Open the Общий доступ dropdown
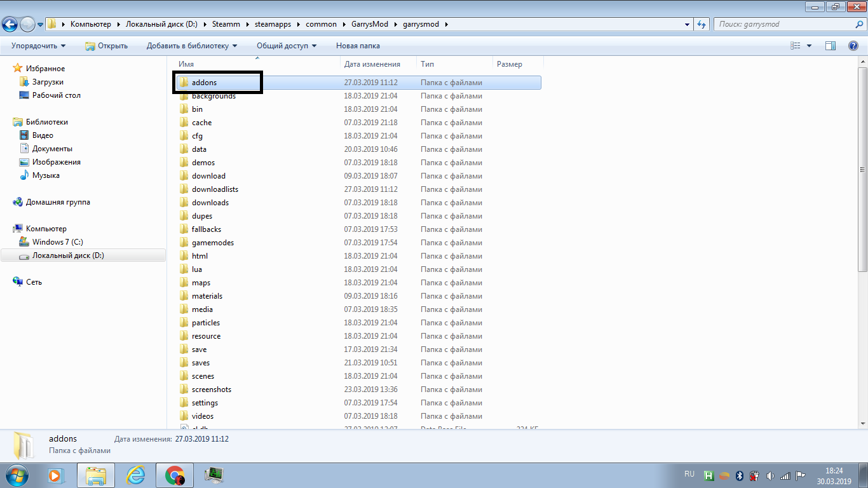The image size is (868, 488). (286, 46)
